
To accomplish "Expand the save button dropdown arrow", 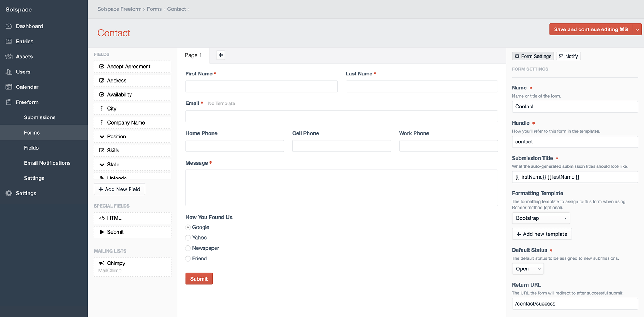I will pyautogui.click(x=637, y=30).
